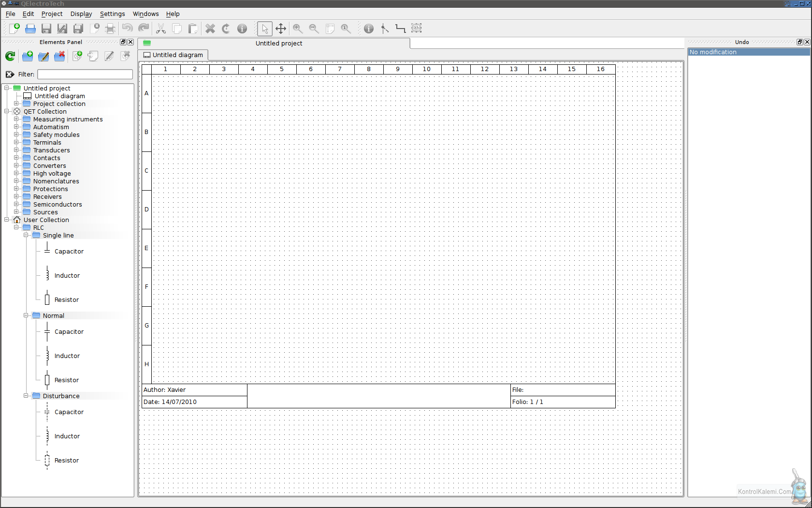Click the New element icon
The image size is (812, 508).
pos(77,57)
